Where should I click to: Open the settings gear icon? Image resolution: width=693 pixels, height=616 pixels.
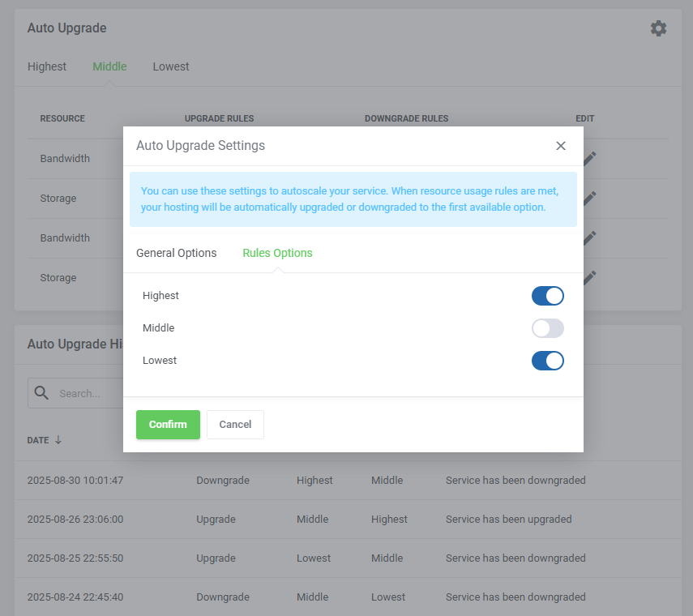(x=658, y=28)
